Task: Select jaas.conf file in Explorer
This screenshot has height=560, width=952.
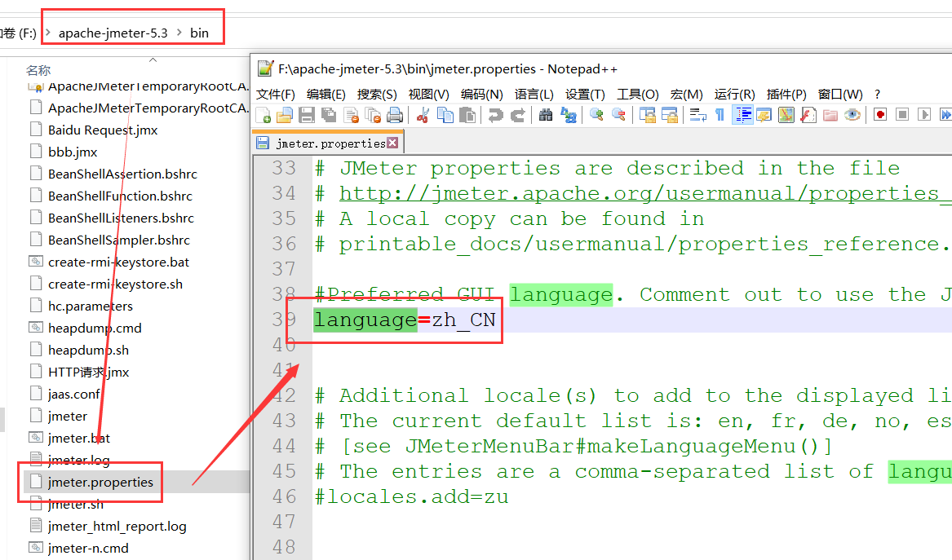Action: [73, 395]
